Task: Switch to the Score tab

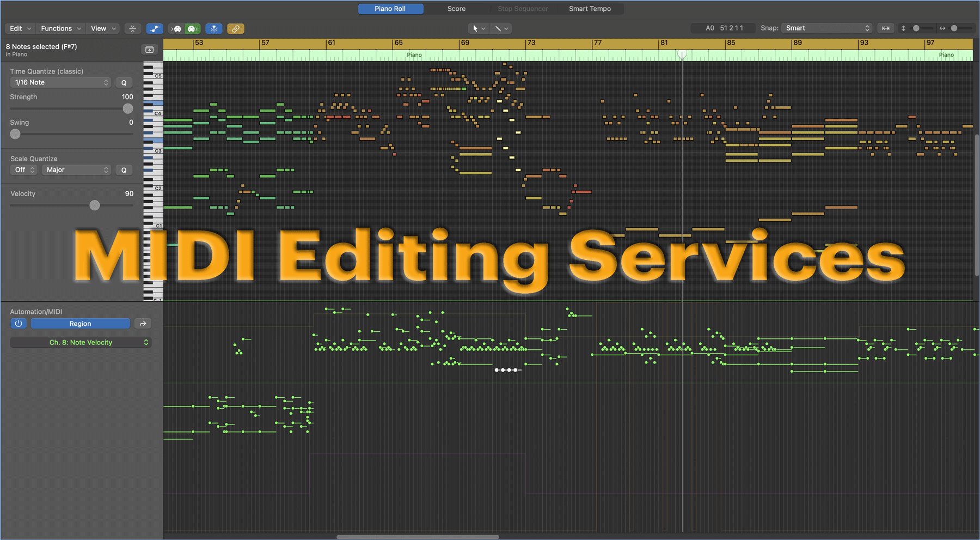Action: tap(457, 8)
